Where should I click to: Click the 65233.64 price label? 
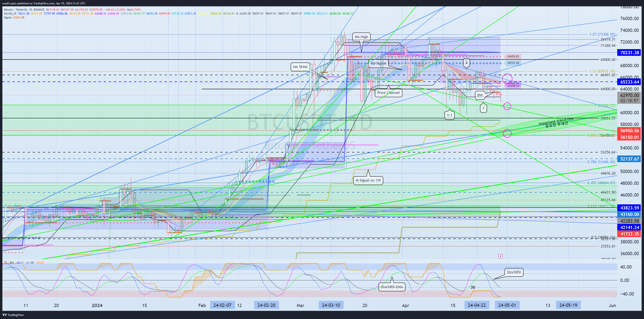click(629, 82)
